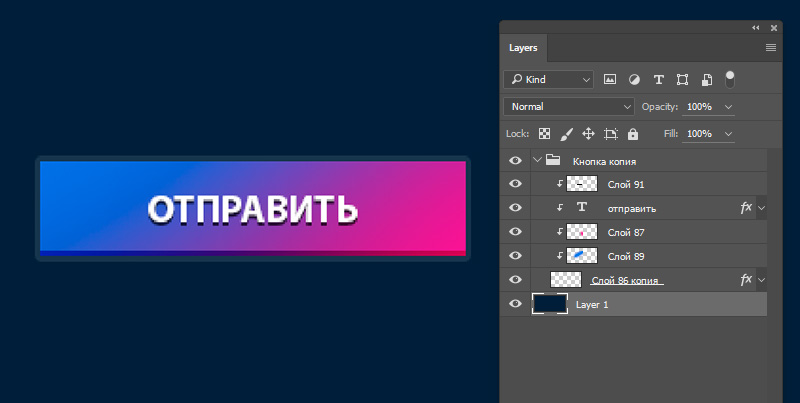Hide layer Слой 86 копия
Viewport: 800px width, 403px height.
(515, 280)
